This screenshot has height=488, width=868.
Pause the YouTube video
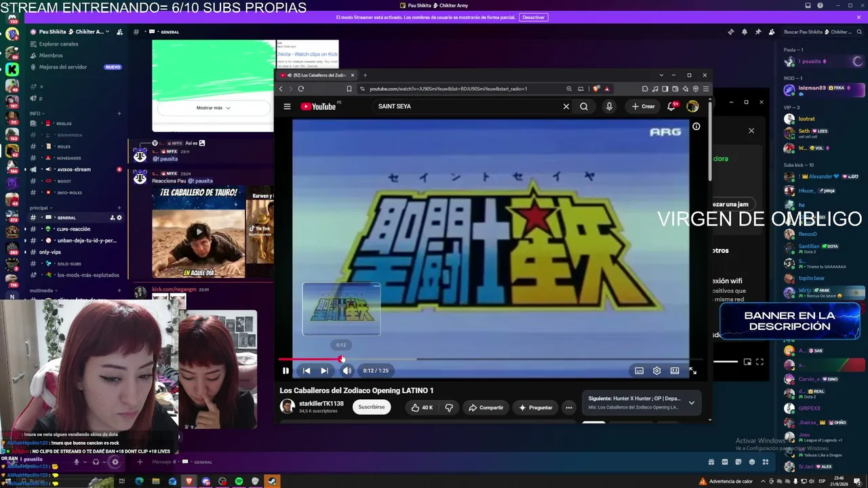285,371
